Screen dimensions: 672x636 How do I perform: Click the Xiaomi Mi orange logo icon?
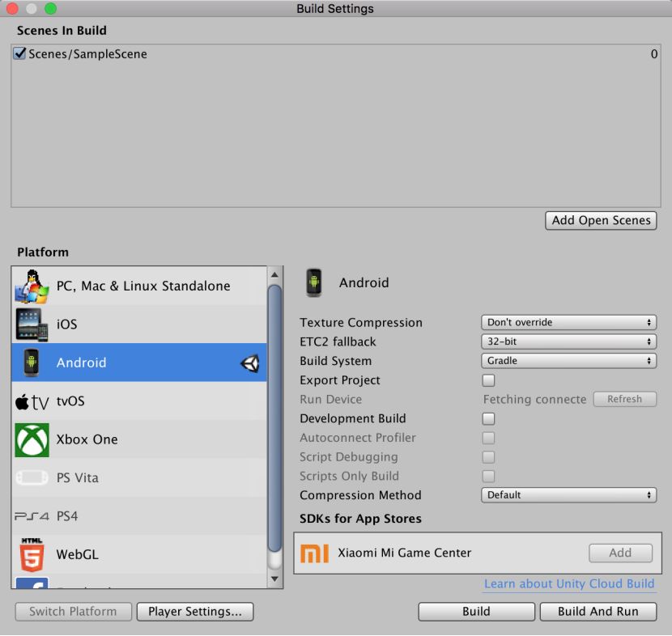point(314,553)
